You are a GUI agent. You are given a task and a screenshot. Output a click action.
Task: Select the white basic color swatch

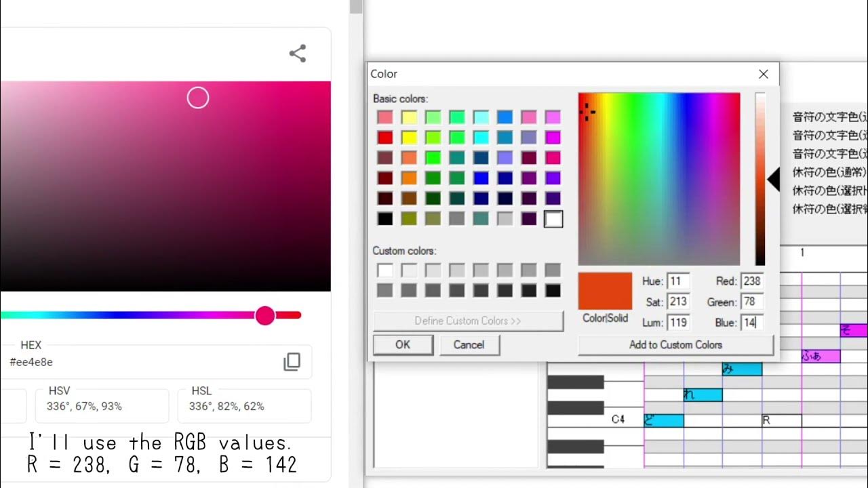(x=553, y=219)
